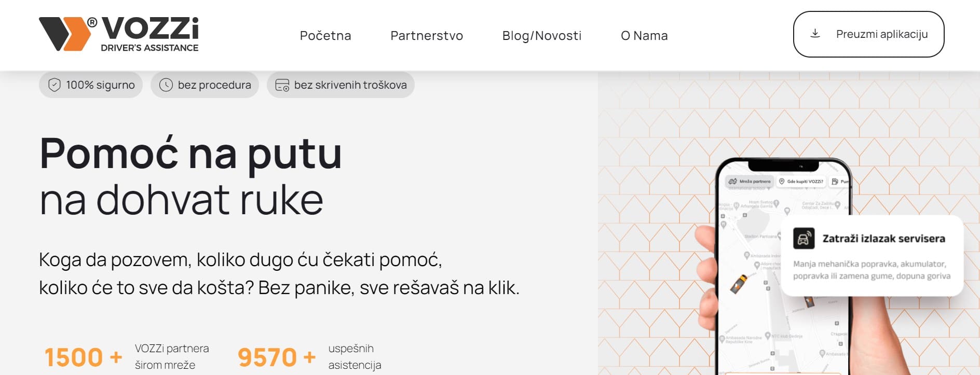Click the VOZZi orange chevron logo
Image resolution: width=980 pixels, height=375 pixels.
click(x=65, y=34)
